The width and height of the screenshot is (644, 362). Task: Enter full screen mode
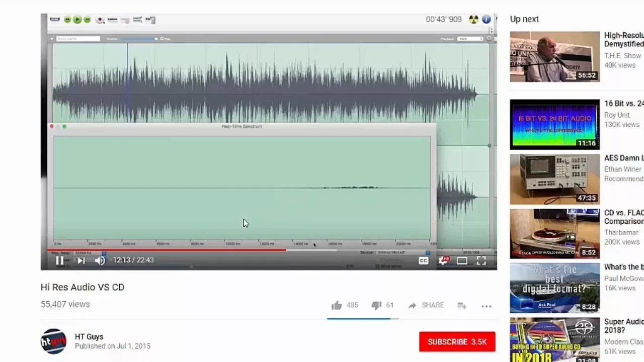[481, 260]
